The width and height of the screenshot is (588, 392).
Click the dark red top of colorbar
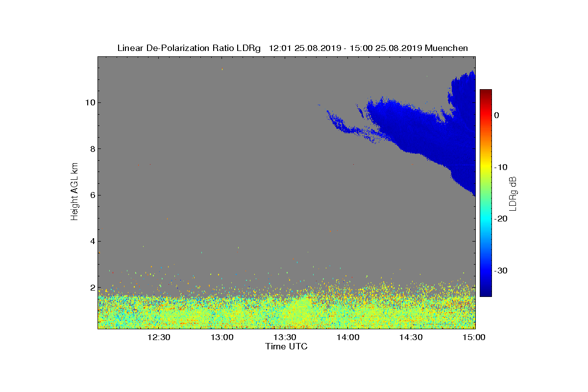point(486,93)
